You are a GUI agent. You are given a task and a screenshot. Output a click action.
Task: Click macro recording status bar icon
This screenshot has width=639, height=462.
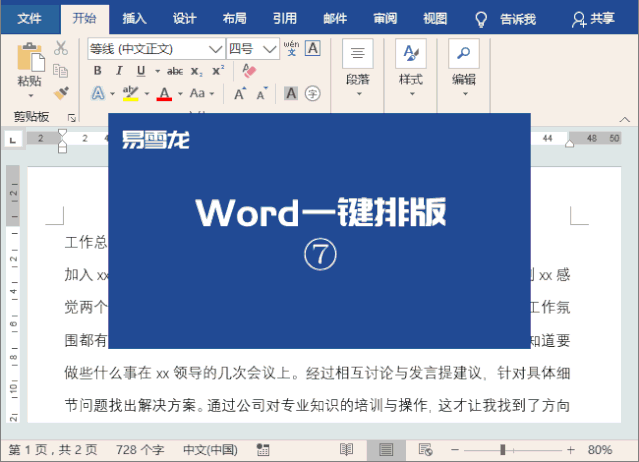pos(263,450)
